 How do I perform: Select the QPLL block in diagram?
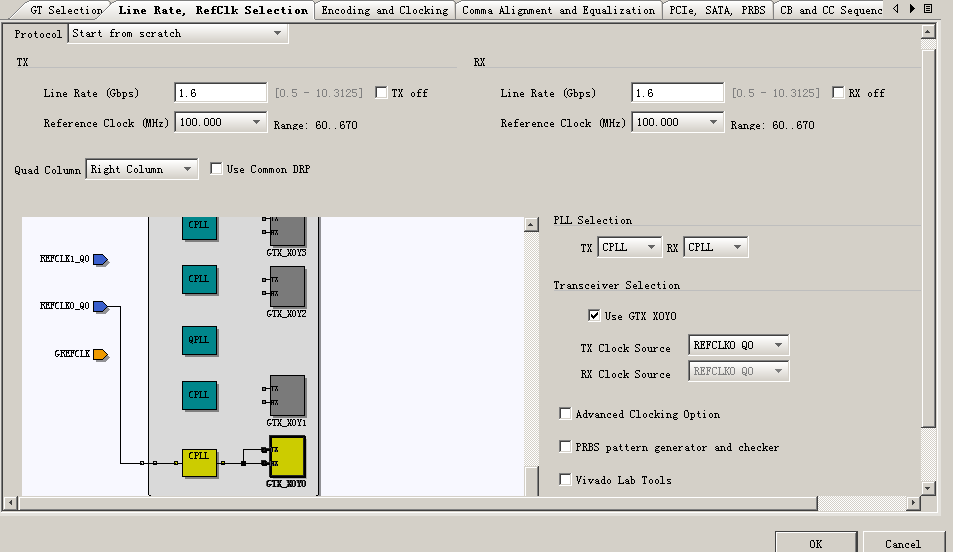[x=199, y=340]
